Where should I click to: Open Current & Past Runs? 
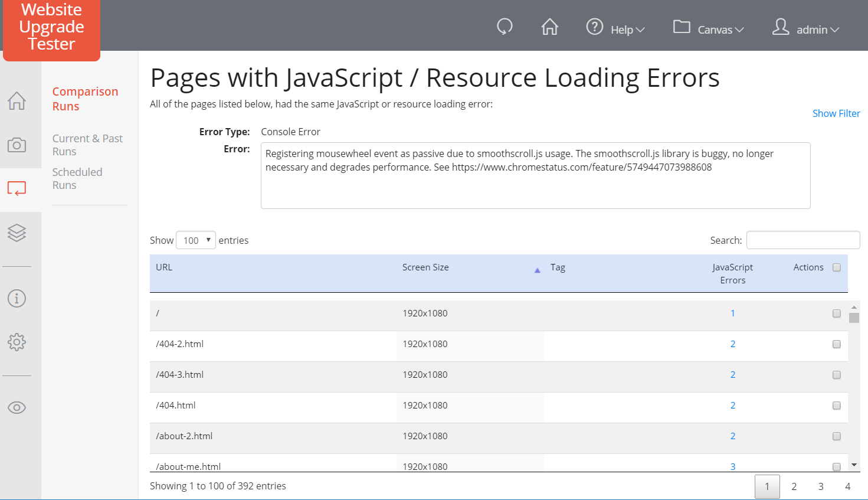click(x=87, y=145)
